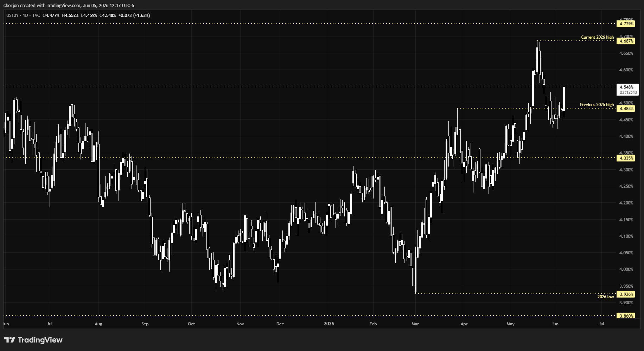The image size is (644, 351).
Task: Click the Nov label on time axis
Action: tap(240, 324)
